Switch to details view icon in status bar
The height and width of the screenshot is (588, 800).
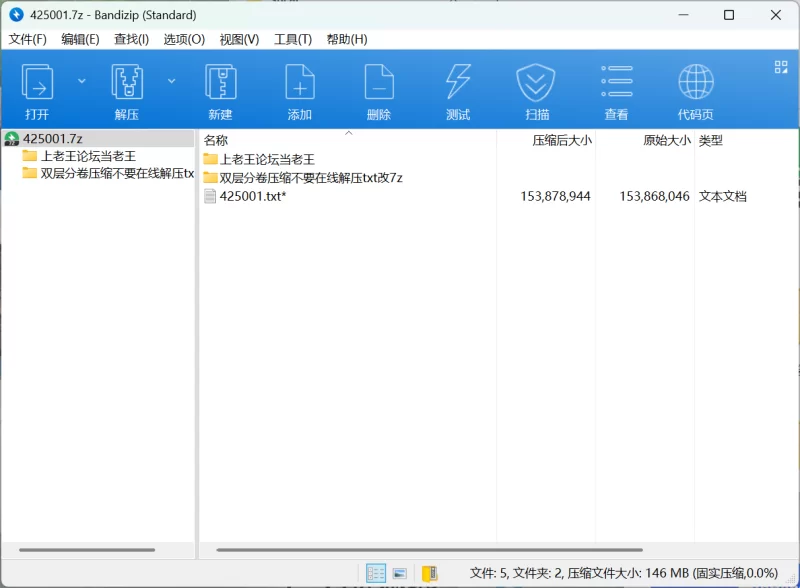click(376, 573)
